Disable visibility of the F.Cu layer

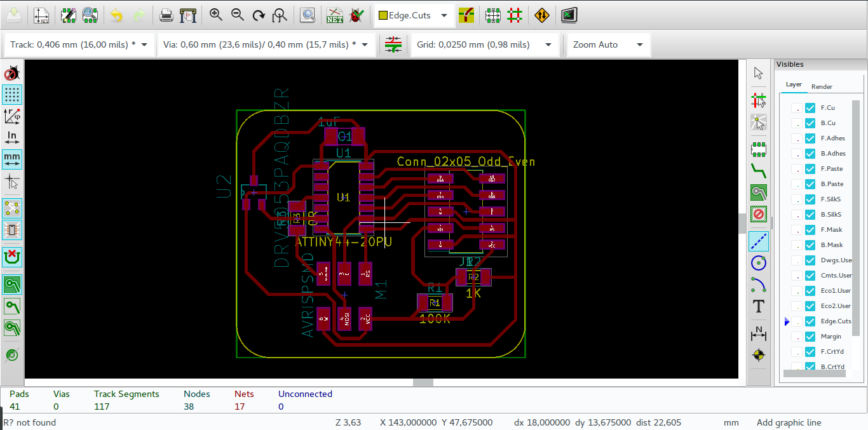810,107
